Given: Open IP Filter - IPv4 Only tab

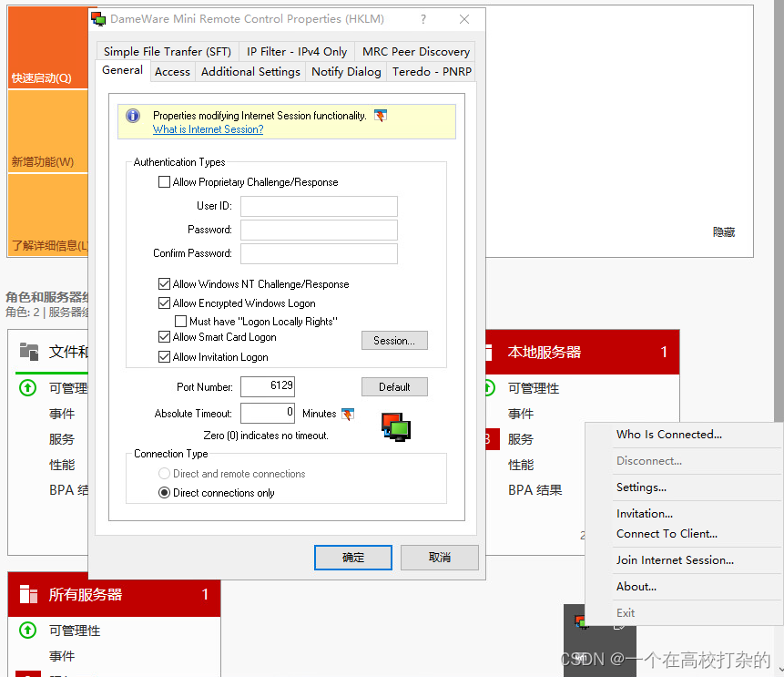Looking at the screenshot, I should point(297,52).
